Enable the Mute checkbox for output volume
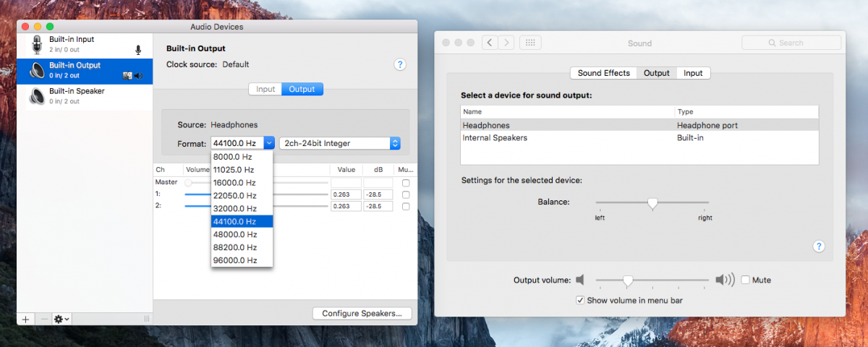Viewport: 868px width, 347px height. tap(746, 280)
